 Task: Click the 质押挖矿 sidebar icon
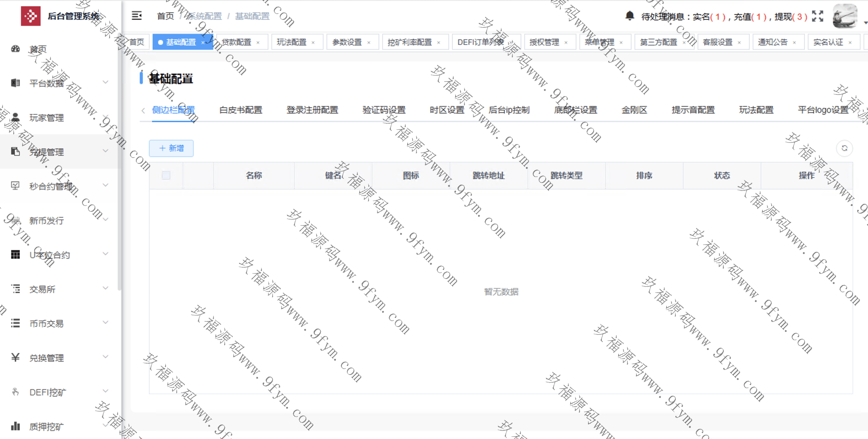coord(15,426)
